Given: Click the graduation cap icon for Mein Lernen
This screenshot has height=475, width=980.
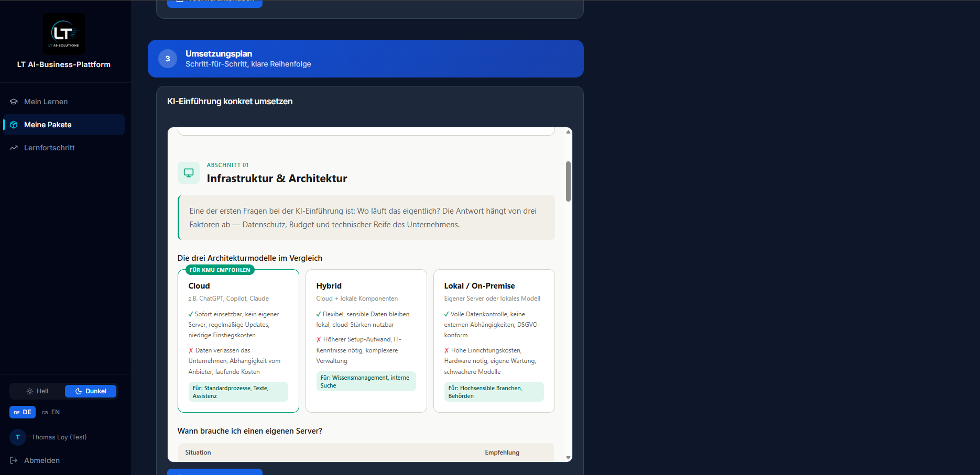Looking at the screenshot, I should coord(14,102).
